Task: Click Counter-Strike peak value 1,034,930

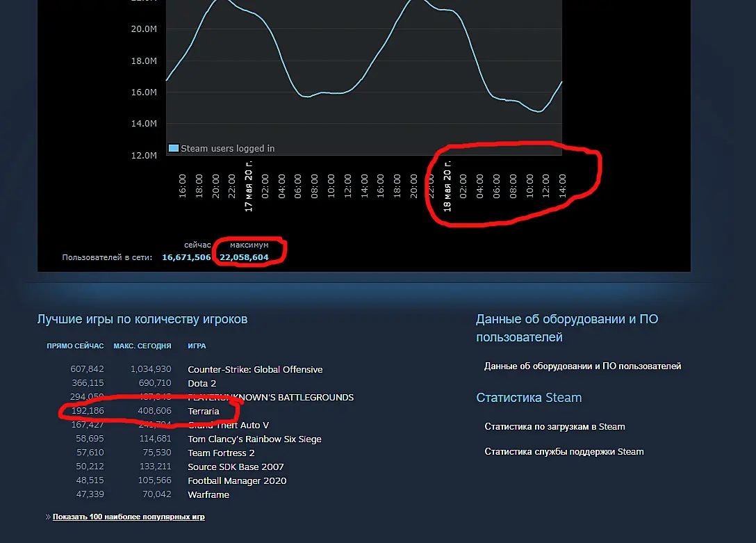Action: point(150,369)
